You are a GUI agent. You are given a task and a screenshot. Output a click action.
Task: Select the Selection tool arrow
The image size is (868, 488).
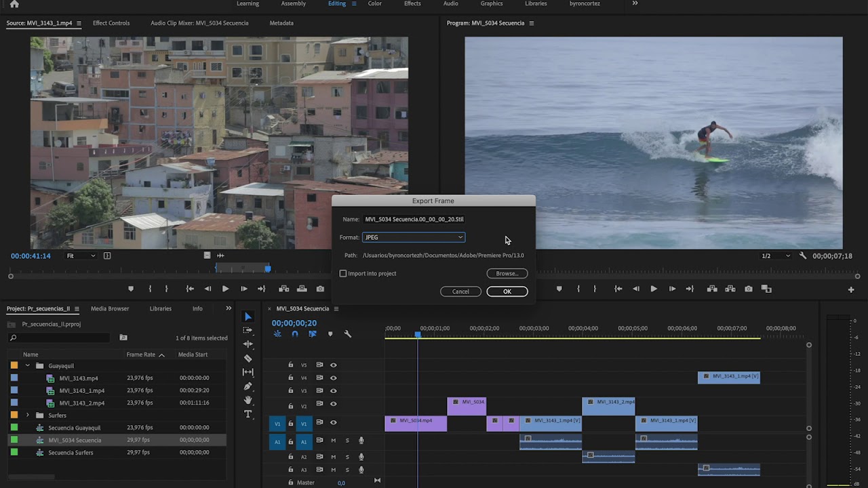[248, 317]
